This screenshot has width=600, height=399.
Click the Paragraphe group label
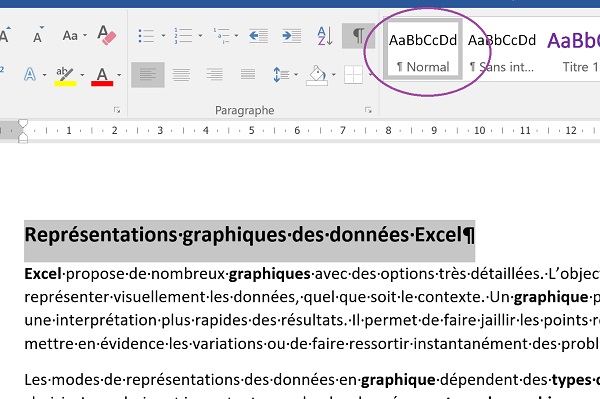tap(245, 110)
